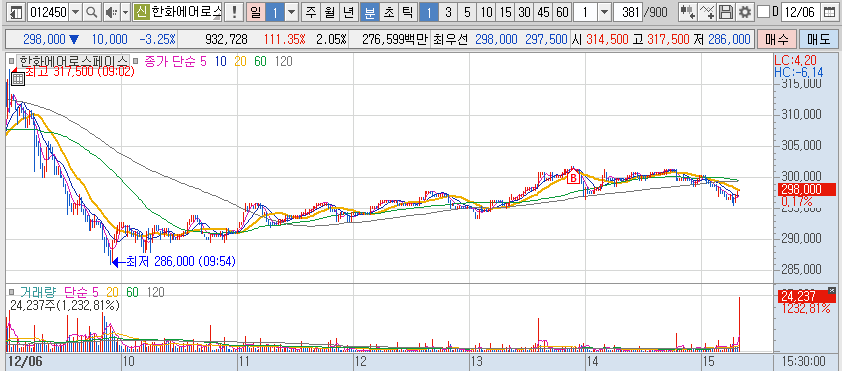Select the 5-minute interval button

(x=467, y=12)
